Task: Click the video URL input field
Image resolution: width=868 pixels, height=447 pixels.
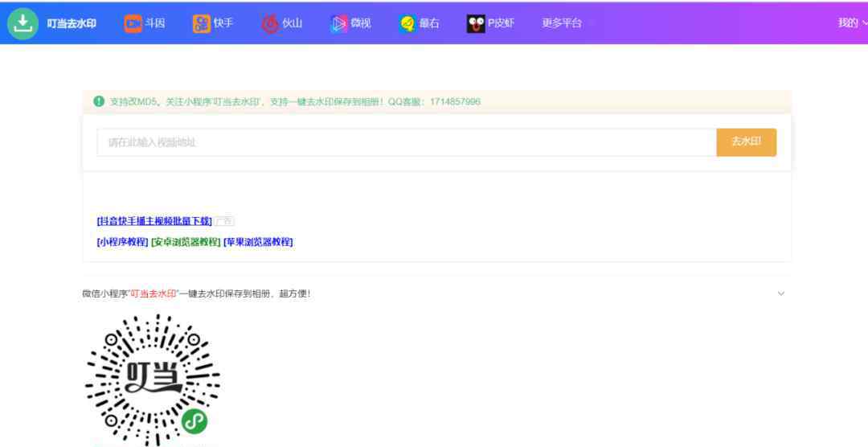Action: [x=407, y=142]
